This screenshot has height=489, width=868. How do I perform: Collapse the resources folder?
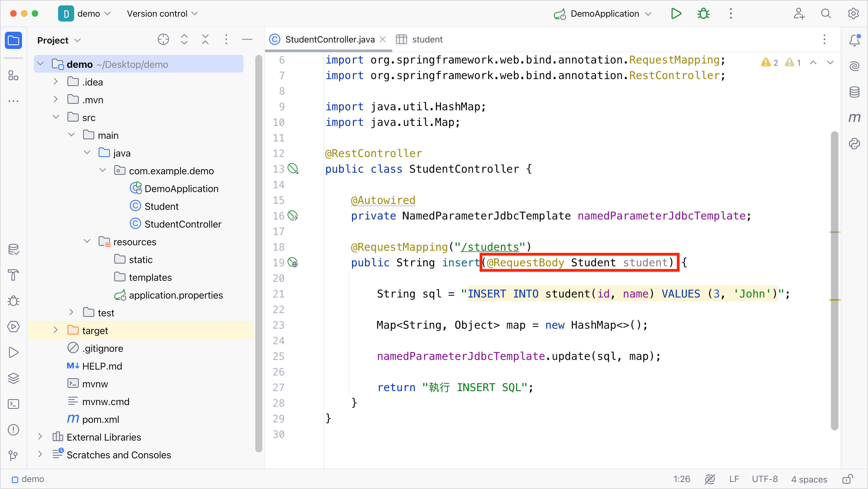tap(87, 242)
